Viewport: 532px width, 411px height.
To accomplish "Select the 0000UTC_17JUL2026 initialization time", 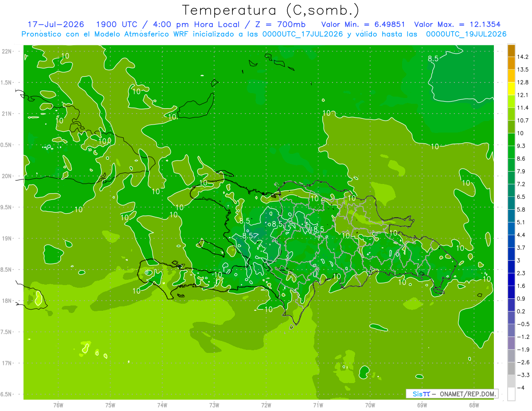I will click(302, 34).
